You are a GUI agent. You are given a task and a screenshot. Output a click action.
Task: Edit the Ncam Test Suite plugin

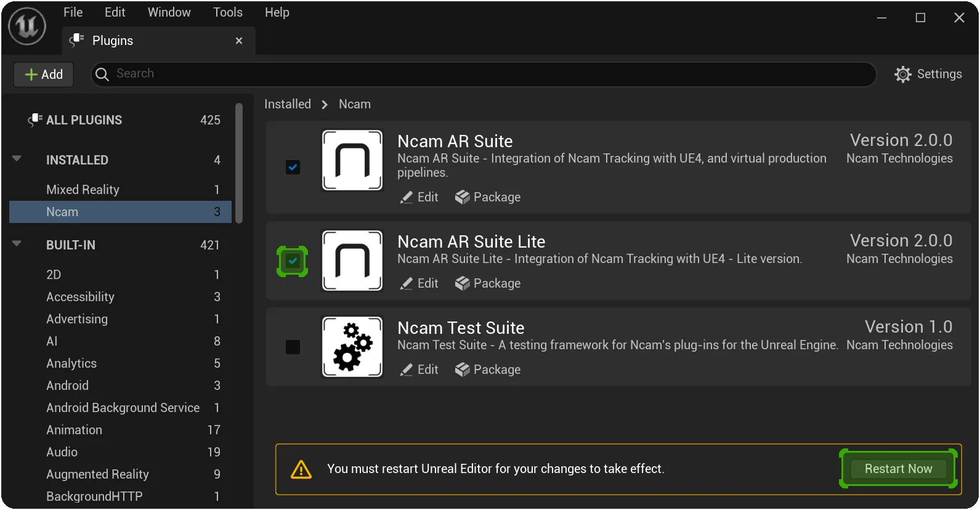coord(419,370)
